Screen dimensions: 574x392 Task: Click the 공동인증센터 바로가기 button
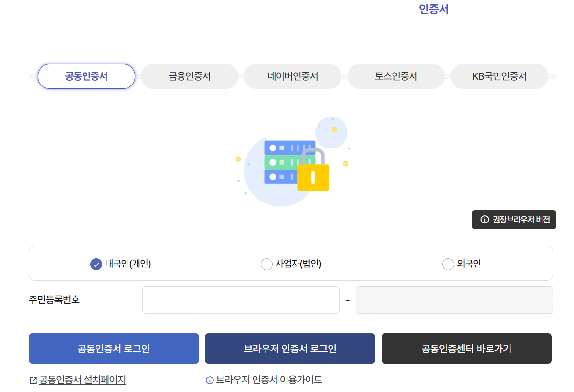(x=466, y=349)
